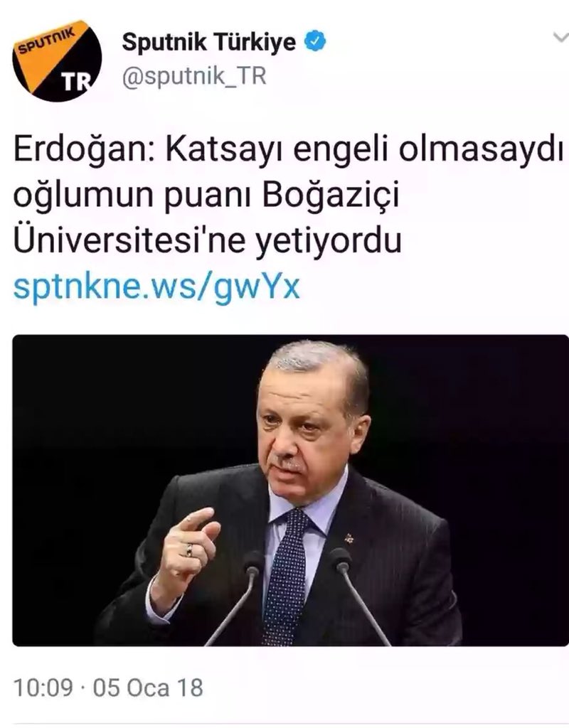Click the 10:09 tweet time
The width and height of the screenshot is (569, 728).
coord(43,687)
